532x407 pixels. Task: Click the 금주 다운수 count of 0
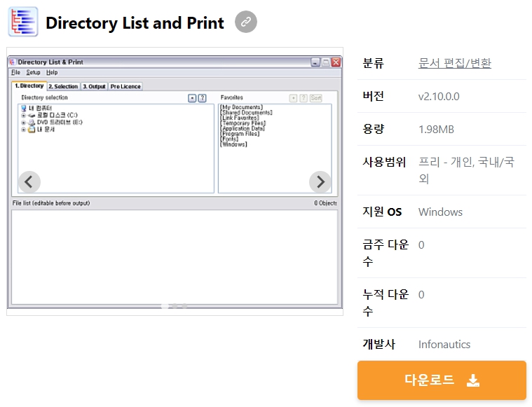pyautogui.click(x=421, y=245)
